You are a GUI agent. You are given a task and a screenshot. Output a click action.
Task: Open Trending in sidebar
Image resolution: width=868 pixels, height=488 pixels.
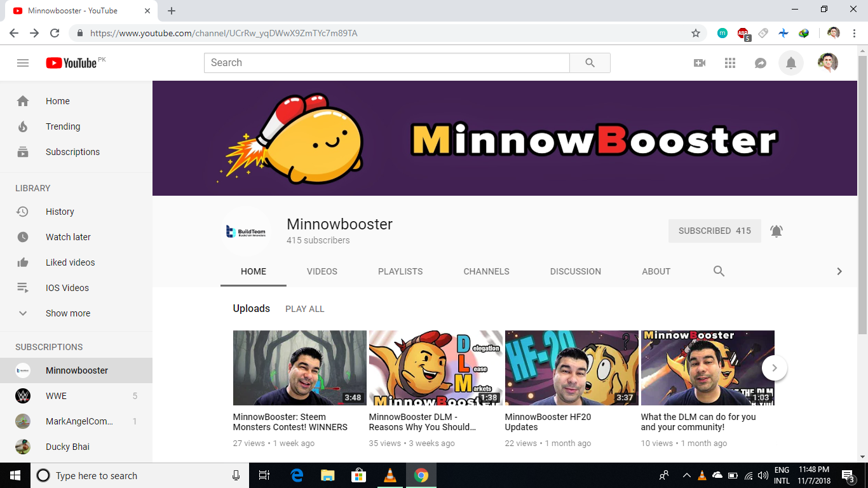(x=76, y=126)
